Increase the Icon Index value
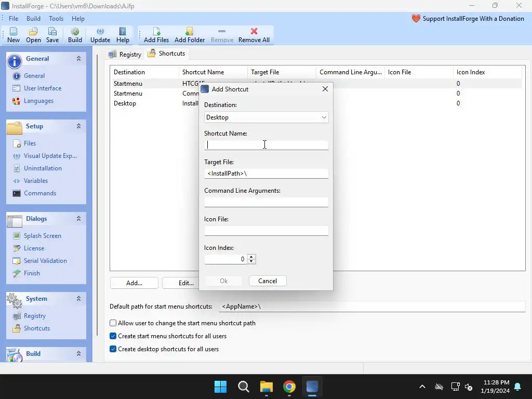The height and width of the screenshot is (399, 532). tap(251, 257)
